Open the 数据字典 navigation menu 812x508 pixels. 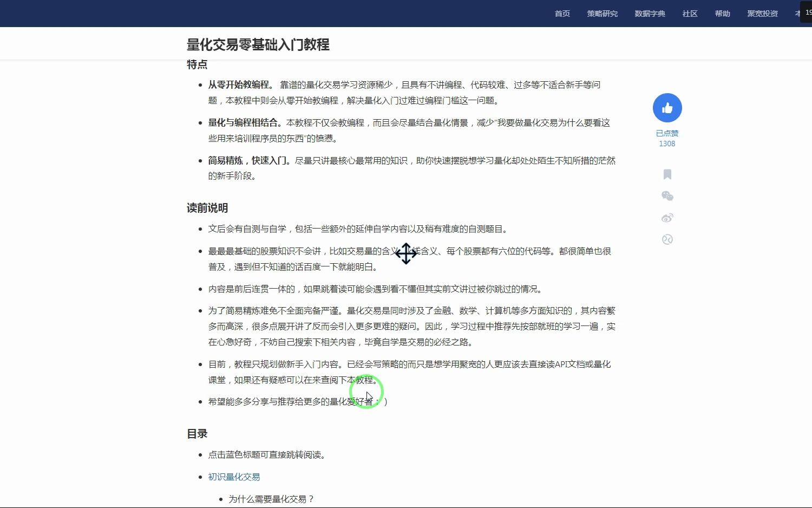click(x=650, y=14)
